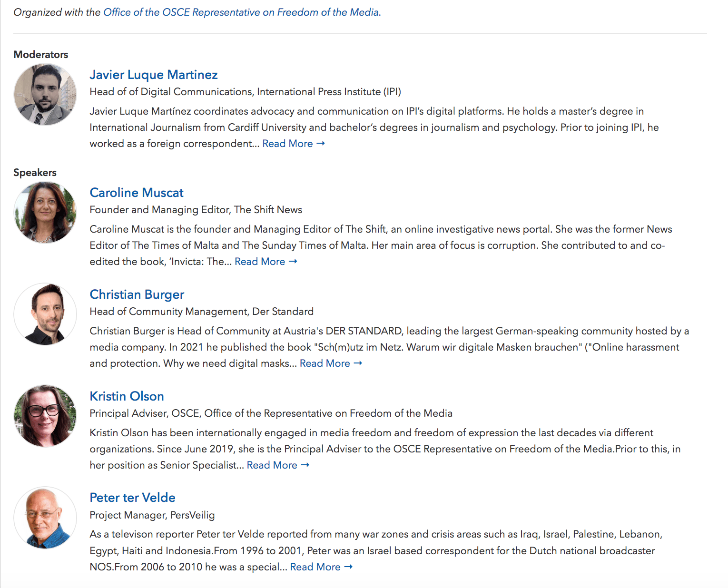
Task: Click arrow icon after Peter's Read More
Action: [348, 567]
